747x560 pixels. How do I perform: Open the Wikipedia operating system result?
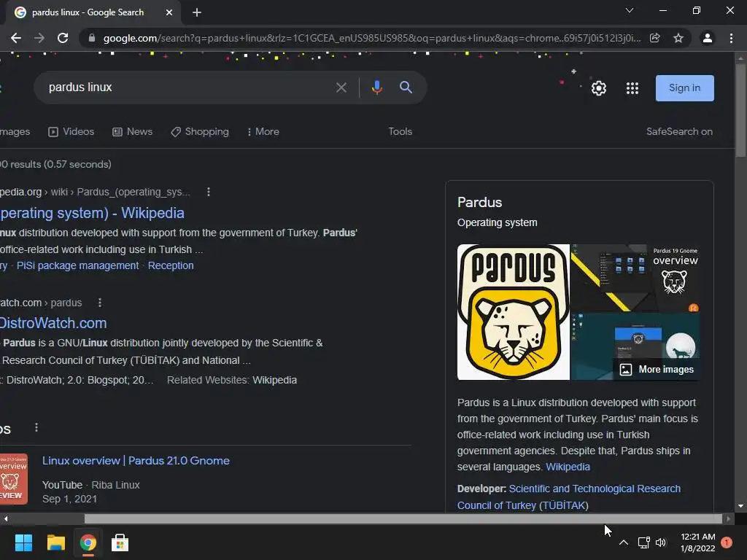(x=92, y=214)
